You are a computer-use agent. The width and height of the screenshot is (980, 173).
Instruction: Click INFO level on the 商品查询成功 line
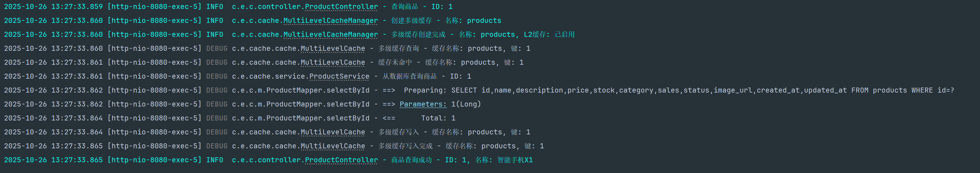[x=215, y=160]
